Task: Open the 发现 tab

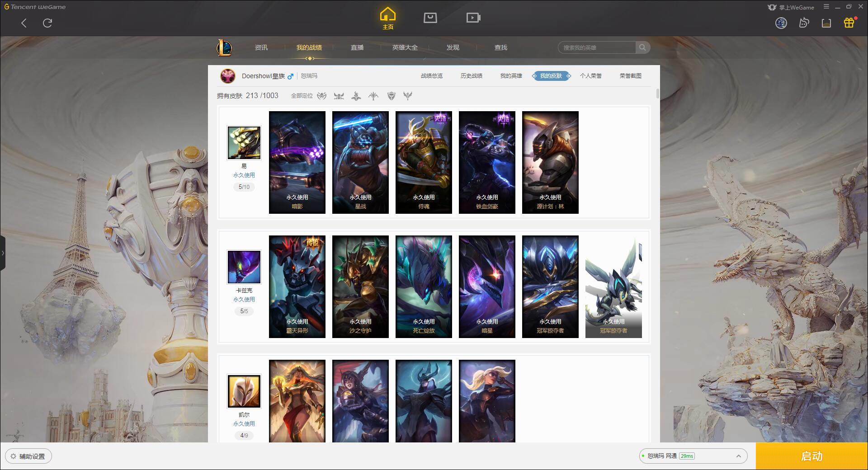Action: click(x=453, y=47)
